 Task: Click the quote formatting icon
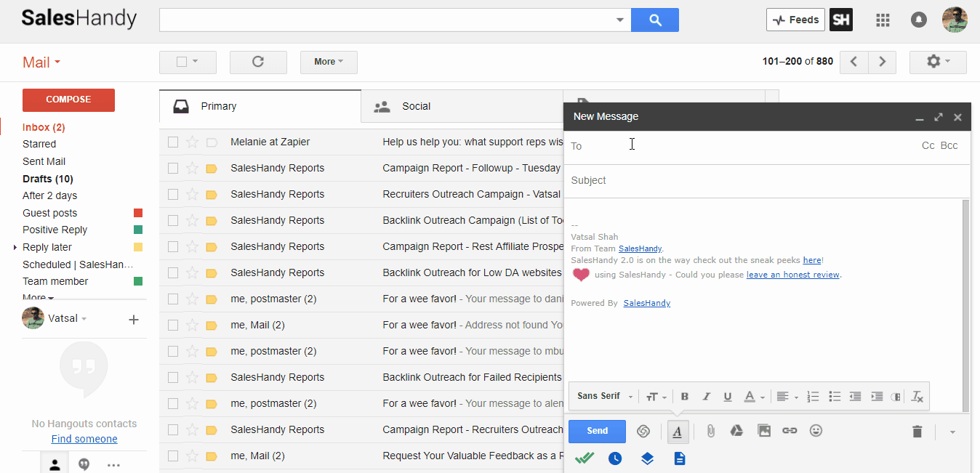[x=896, y=397]
